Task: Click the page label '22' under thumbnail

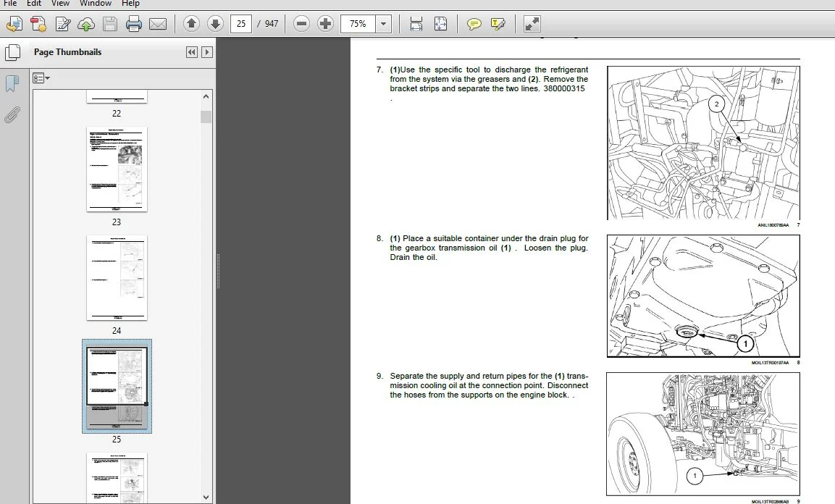Action: point(117,114)
